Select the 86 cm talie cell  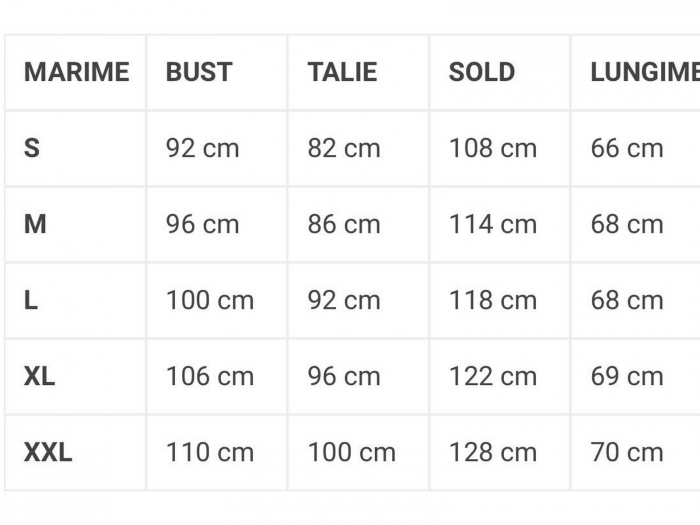[x=344, y=224]
